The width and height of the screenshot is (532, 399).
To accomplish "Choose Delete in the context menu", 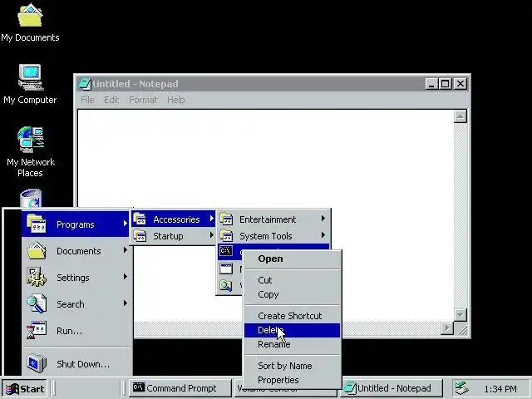I will (x=292, y=330).
